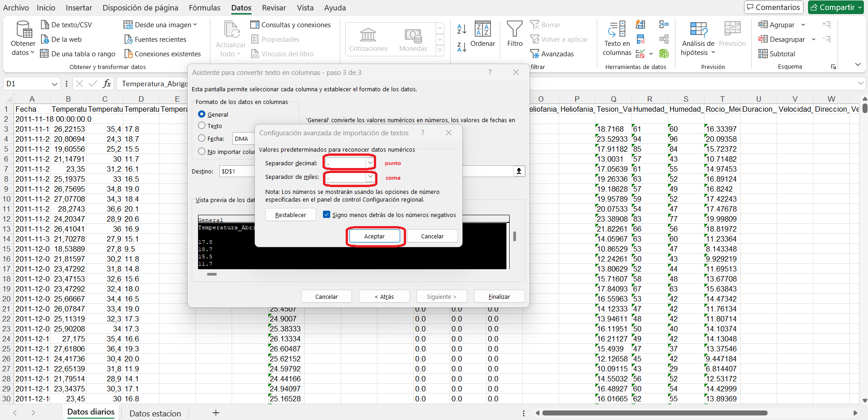Screen dimensions: 868x420
Task: Expand the formula bar
Action: coord(861,84)
